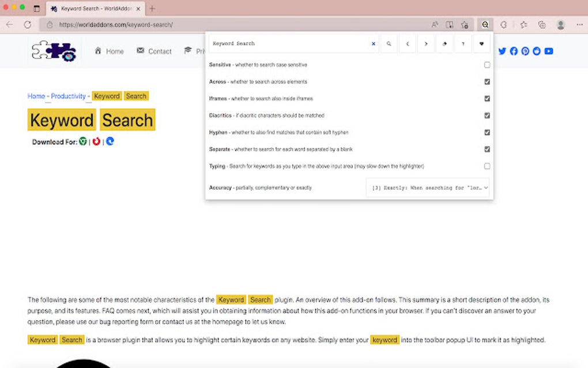Viewport: 588px width, 368px height.
Task: Go to previous match with left arrow
Action: 407,43
